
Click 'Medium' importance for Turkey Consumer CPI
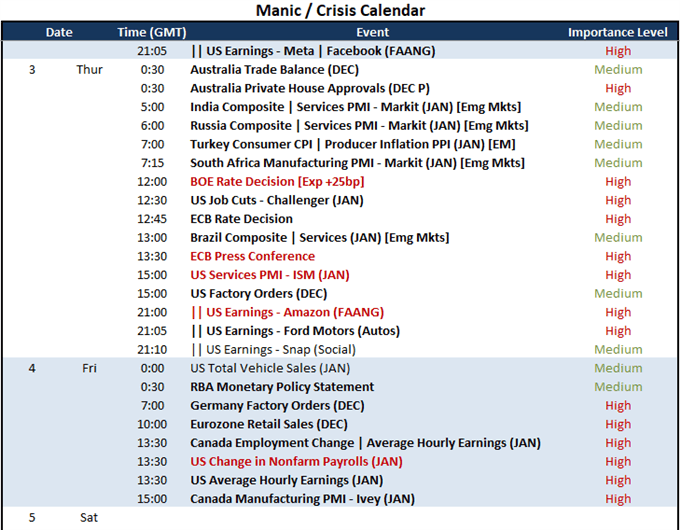(618, 144)
